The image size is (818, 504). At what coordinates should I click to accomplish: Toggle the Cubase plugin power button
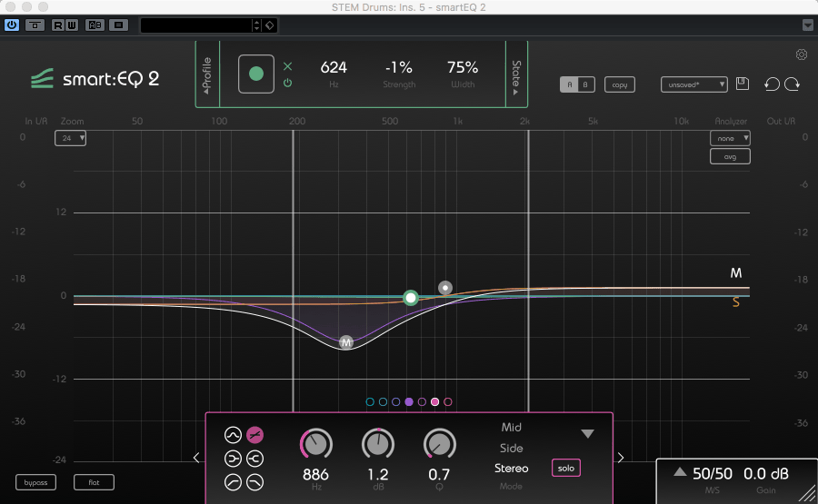tap(12, 25)
